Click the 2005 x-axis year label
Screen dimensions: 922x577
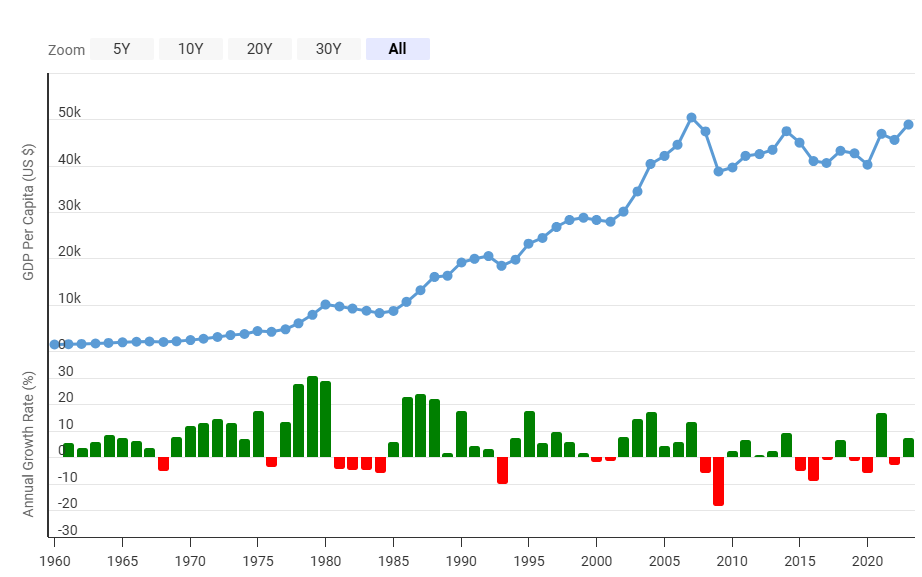pyautogui.click(x=664, y=561)
